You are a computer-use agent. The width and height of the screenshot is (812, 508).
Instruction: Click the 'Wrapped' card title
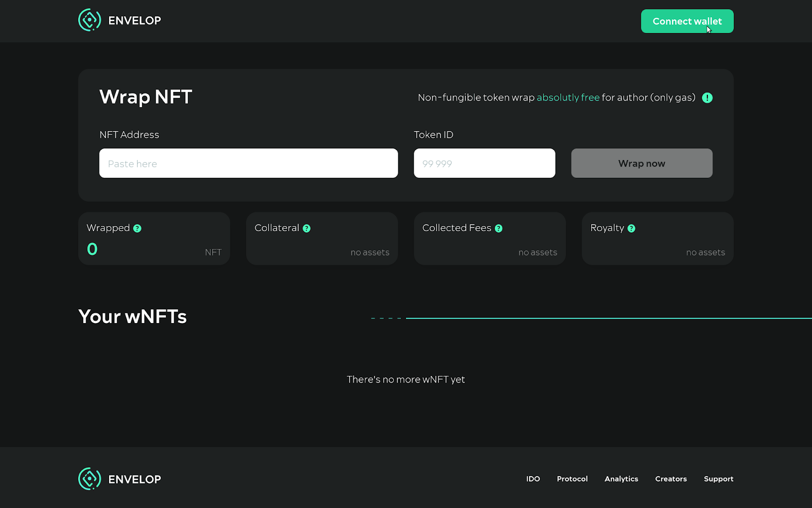tap(108, 228)
